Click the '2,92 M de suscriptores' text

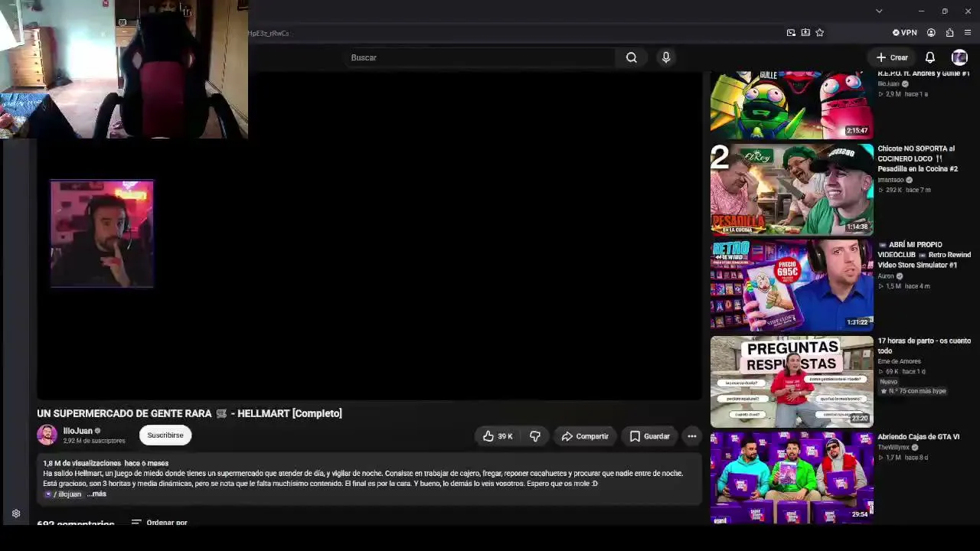click(x=94, y=441)
